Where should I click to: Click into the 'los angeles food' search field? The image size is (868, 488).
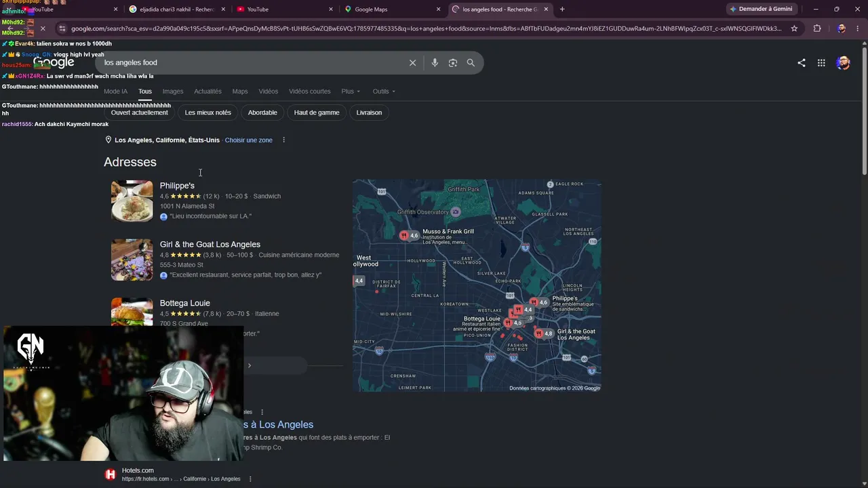pos(252,63)
